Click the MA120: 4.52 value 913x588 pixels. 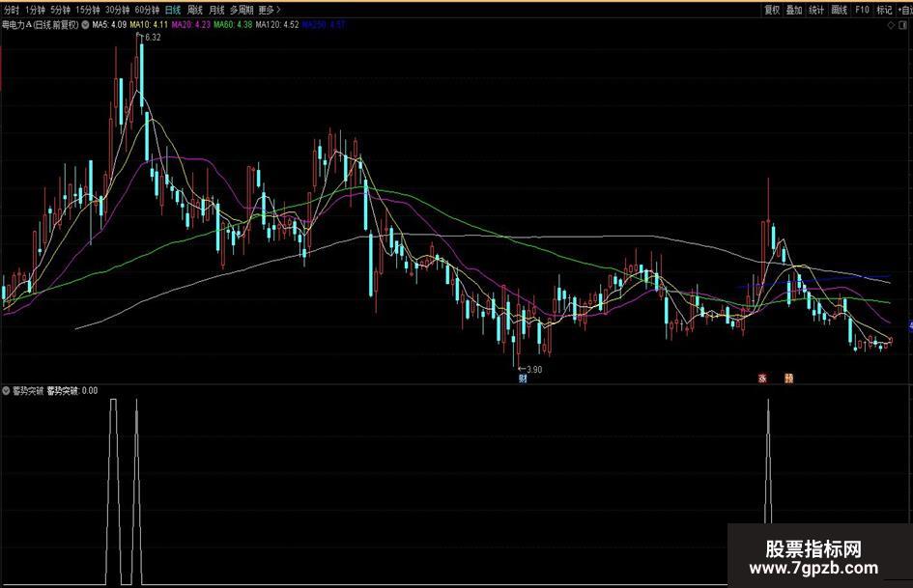[277, 25]
